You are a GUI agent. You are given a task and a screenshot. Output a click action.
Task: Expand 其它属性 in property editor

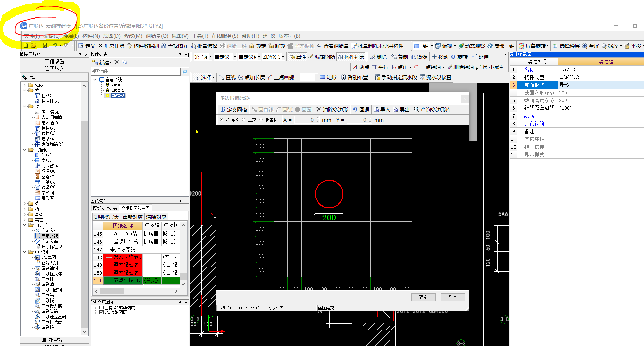tap(520, 139)
